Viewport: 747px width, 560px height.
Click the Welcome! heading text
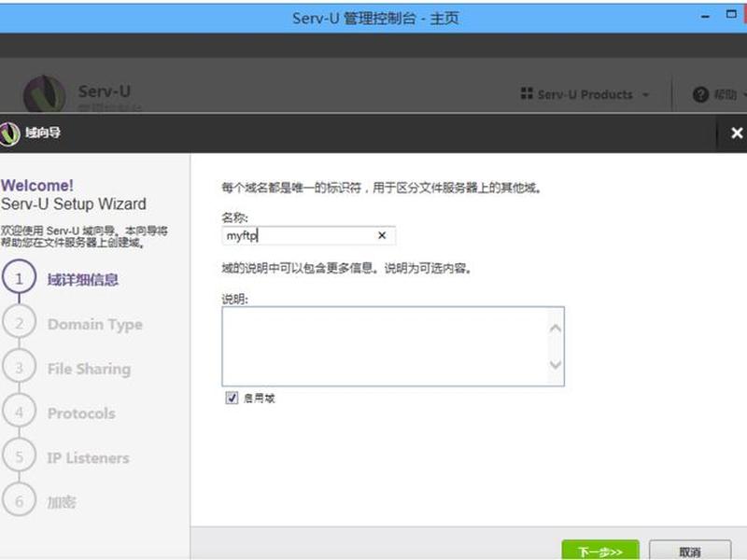37,185
